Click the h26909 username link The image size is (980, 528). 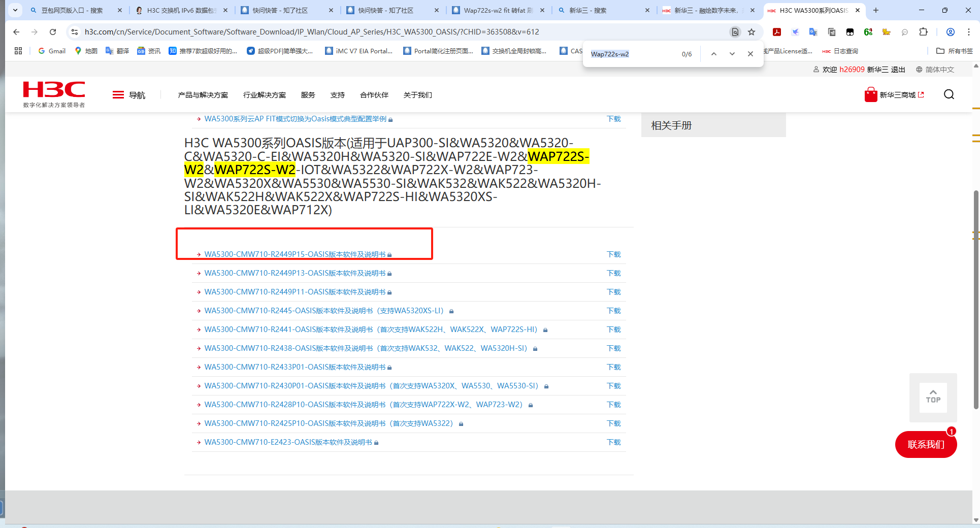click(852, 70)
